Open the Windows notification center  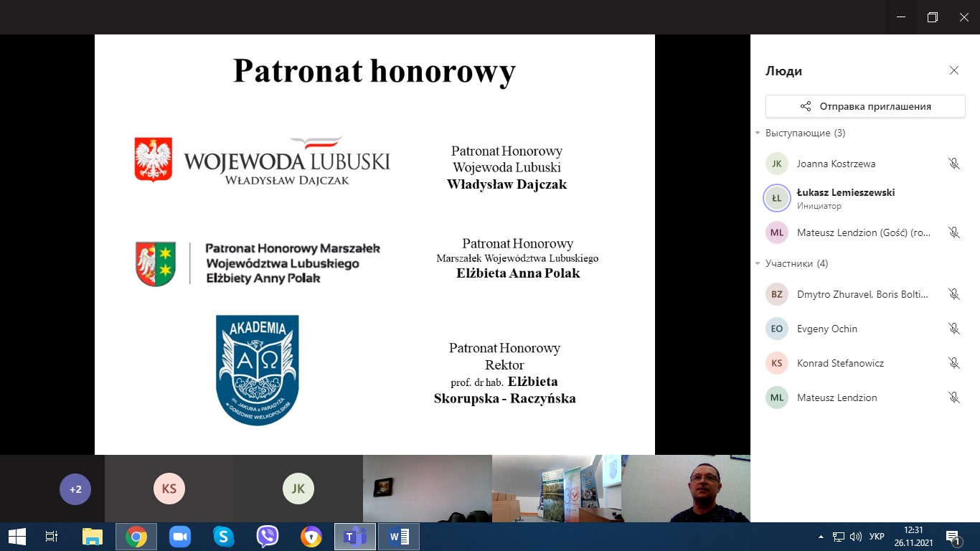click(953, 537)
